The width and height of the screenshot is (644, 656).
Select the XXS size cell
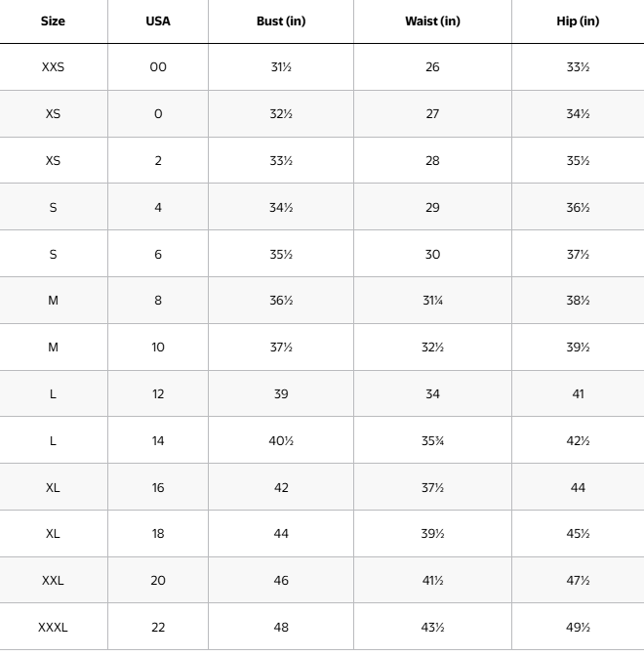click(x=53, y=67)
